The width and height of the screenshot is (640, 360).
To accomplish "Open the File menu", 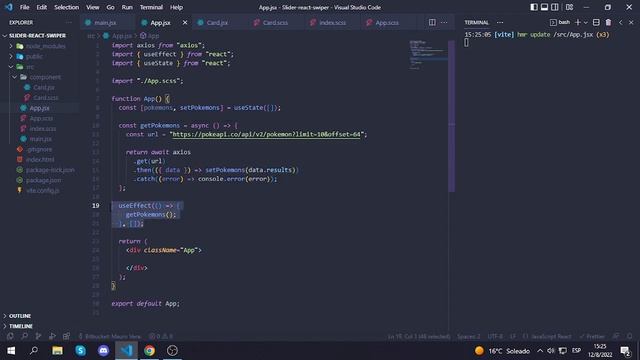I will [x=24, y=7].
